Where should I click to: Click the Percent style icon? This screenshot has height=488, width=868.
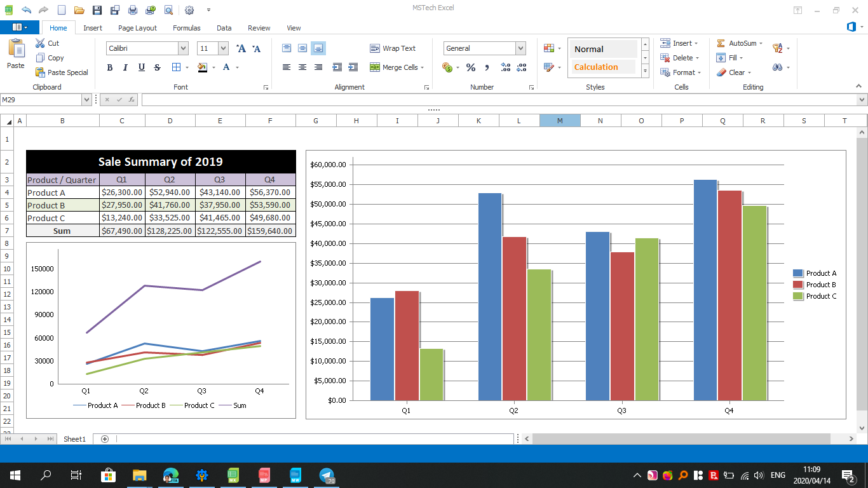471,67
